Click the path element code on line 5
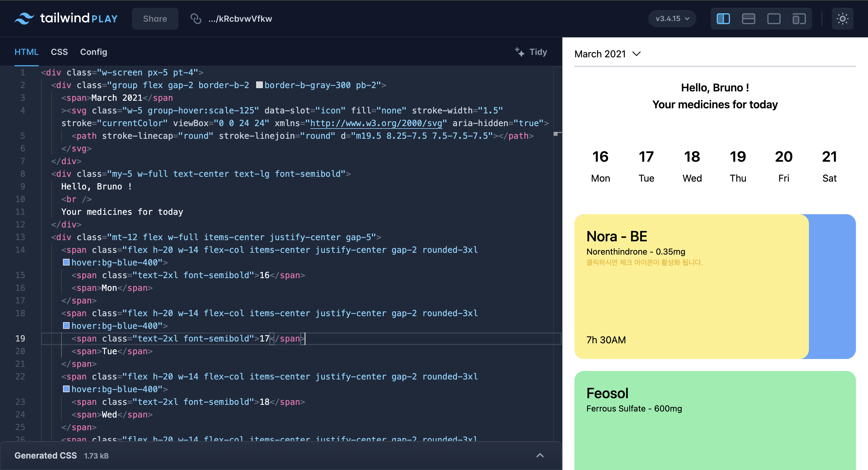Screen dimensions: 868x470 tap(302, 136)
